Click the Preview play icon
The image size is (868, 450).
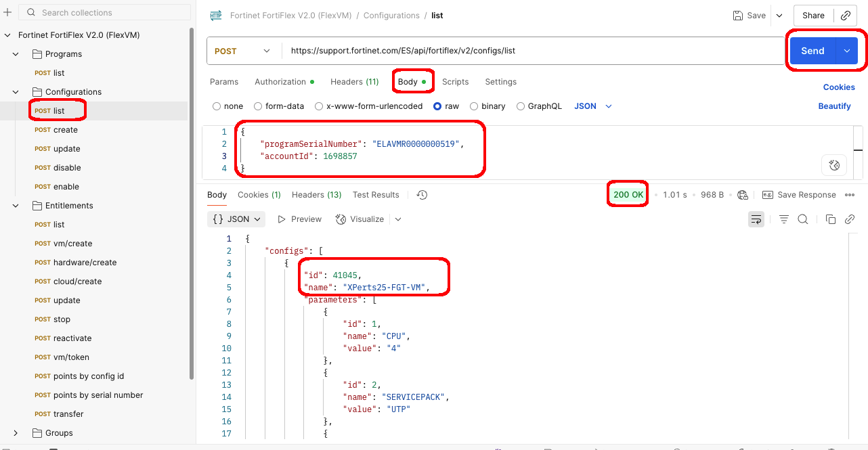[282, 219]
